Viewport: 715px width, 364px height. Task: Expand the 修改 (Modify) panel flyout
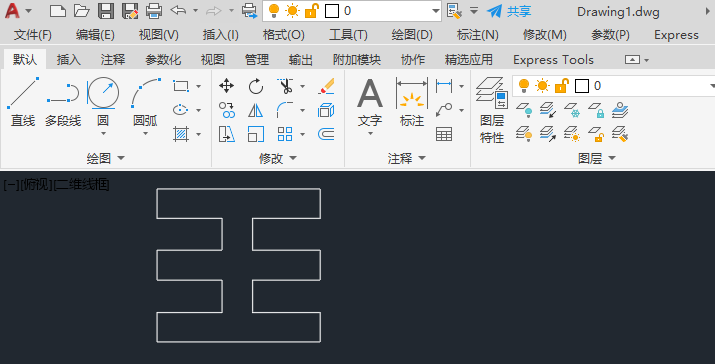click(278, 158)
